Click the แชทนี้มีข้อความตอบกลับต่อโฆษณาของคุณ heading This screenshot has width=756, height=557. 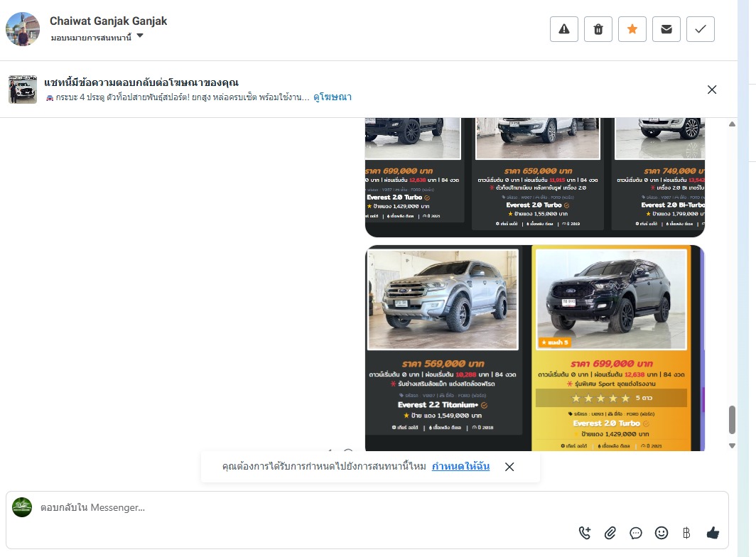coord(141,82)
